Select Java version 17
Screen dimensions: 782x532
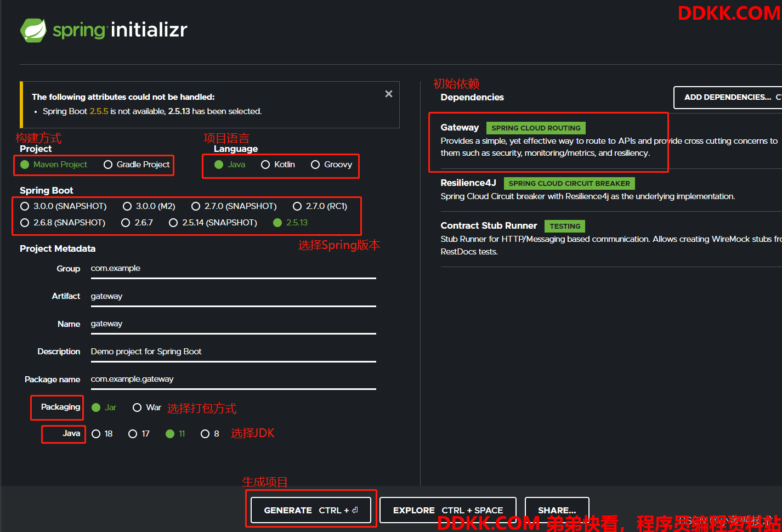click(x=139, y=434)
